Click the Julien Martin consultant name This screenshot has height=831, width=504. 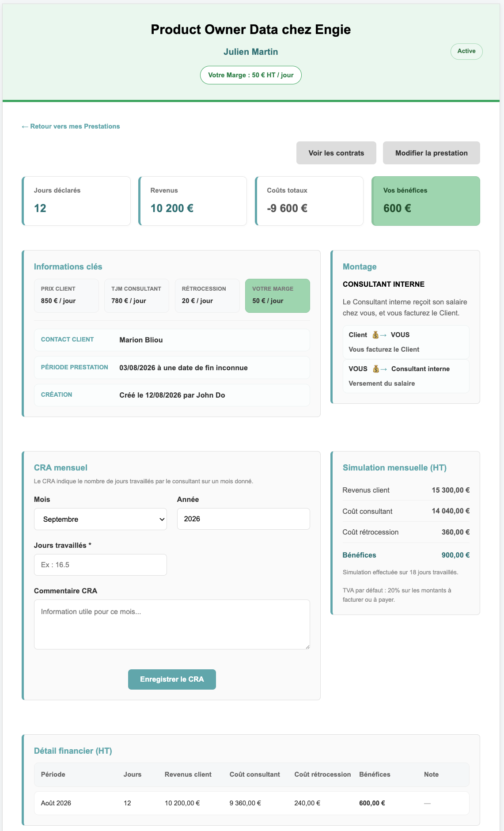coord(251,52)
